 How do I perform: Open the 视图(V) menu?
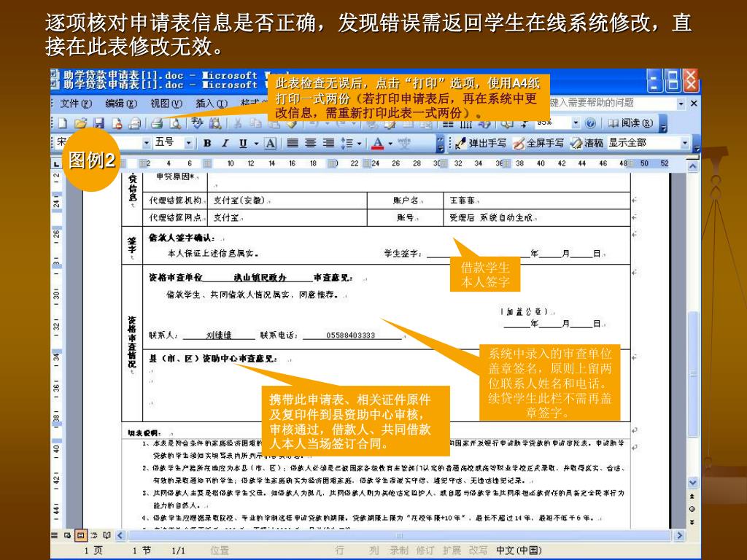pos(166,104)
